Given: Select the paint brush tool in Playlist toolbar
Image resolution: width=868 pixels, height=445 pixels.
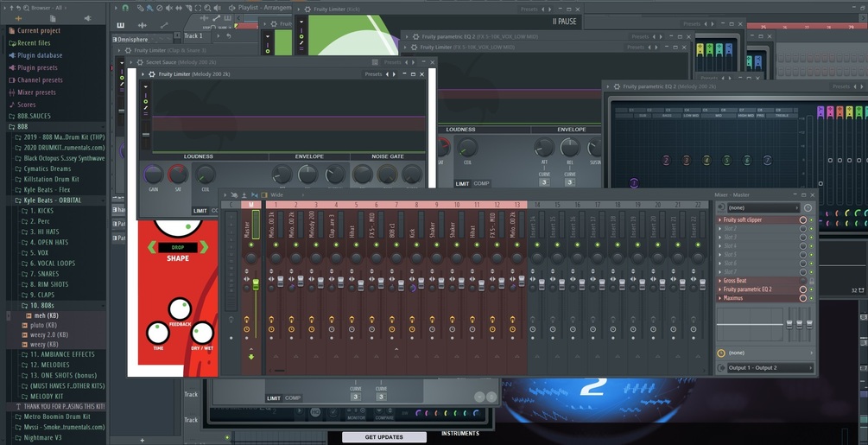Looking at the screenshot, I should click(x=150, y=8).
